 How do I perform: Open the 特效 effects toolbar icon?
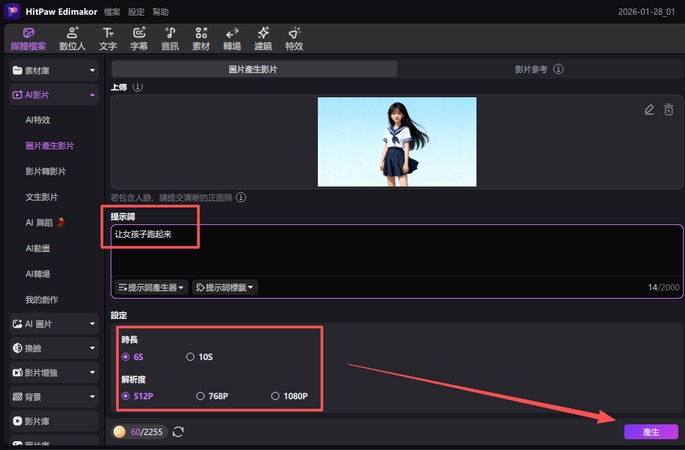[x=294, y=38]
